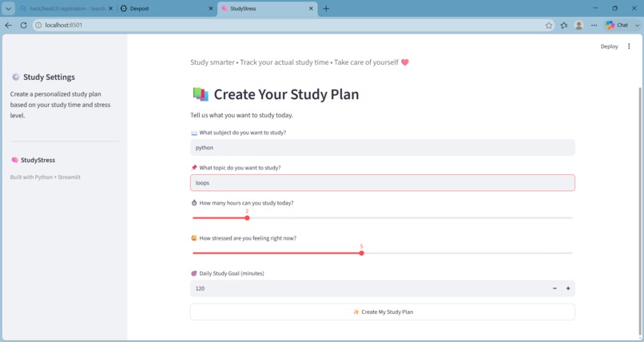The height and width of the screenshot is (342, 644).
Task: Increase daily study goal with plus button
Action: (x=568, y=288)
